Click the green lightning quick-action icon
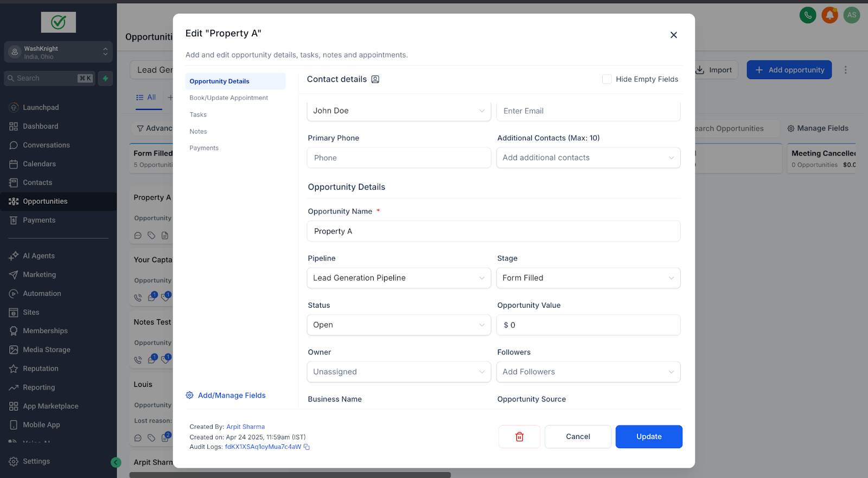 (106, 78)
